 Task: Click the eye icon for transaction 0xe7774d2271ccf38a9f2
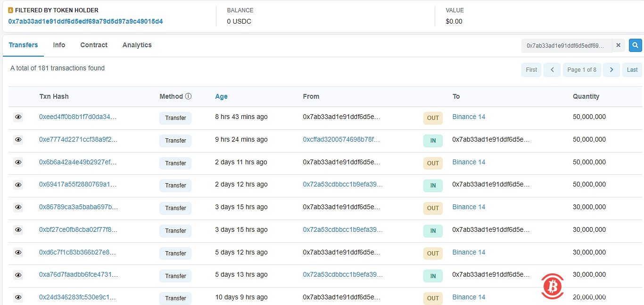(18, 140)
